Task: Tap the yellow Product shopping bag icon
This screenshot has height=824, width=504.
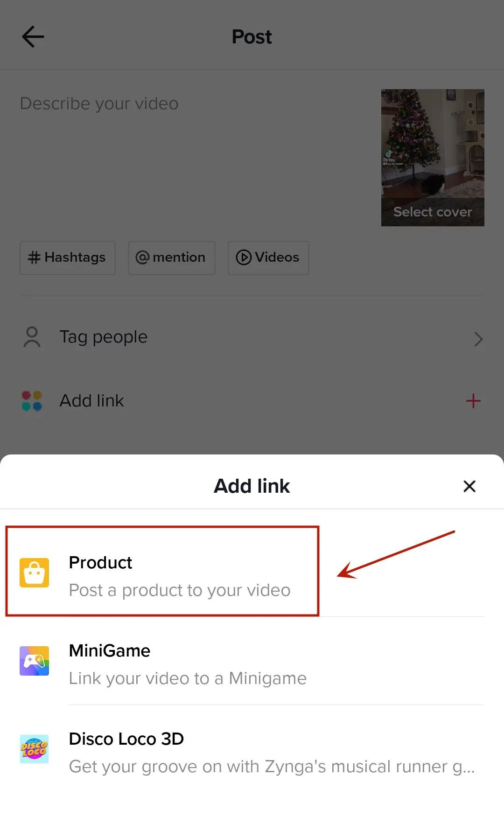Action: coord(34,573)
